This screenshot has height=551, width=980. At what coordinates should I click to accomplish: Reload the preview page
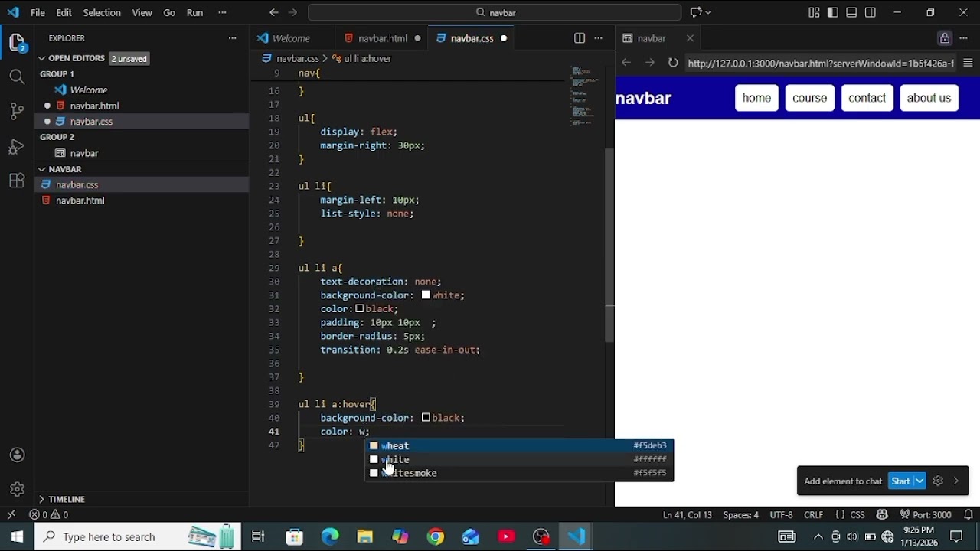[673, 63]
